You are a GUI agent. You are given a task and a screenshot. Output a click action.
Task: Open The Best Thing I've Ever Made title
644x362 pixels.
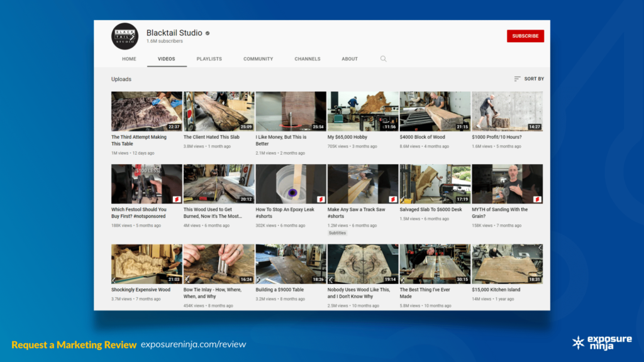pyautogui.click(x=425, y=293)
